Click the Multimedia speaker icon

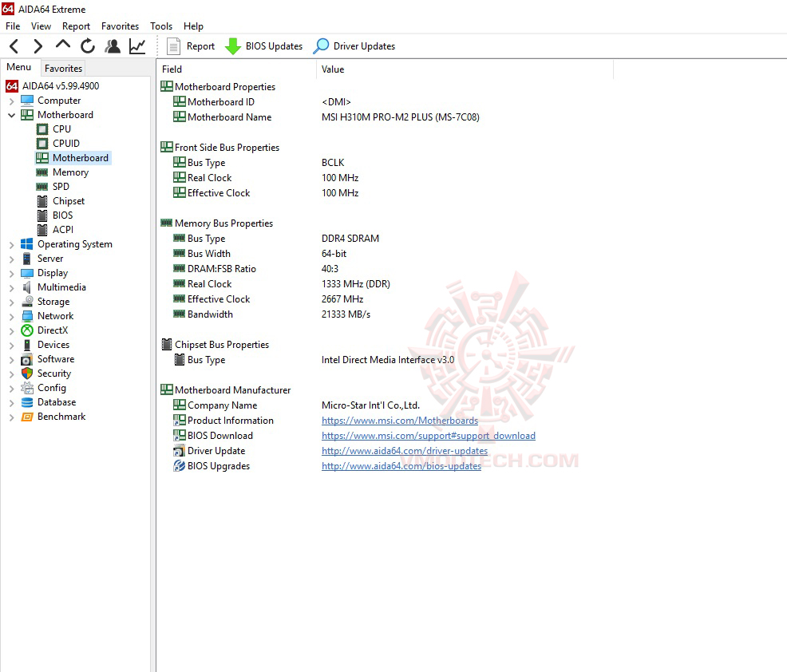[x=27, y=287]
